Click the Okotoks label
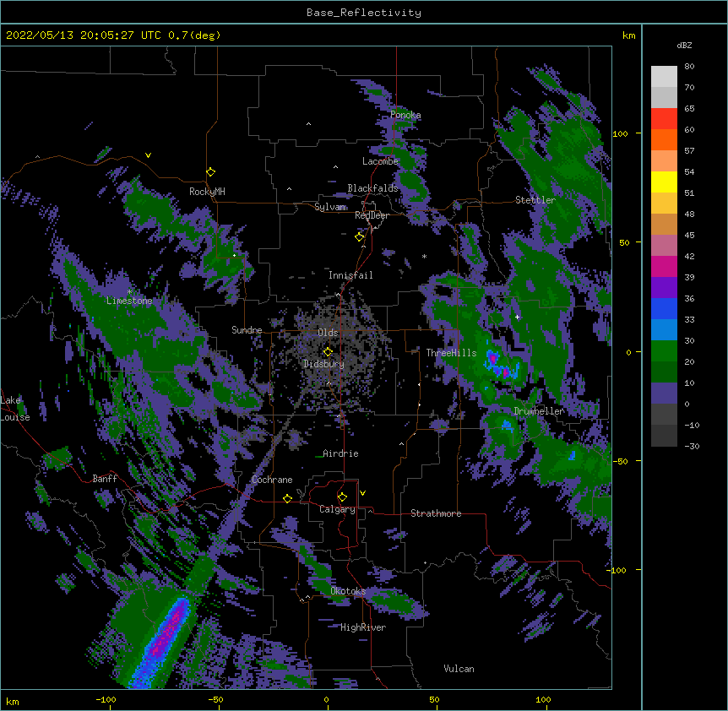Screen dimensions: 728x711 click(348, 591)
